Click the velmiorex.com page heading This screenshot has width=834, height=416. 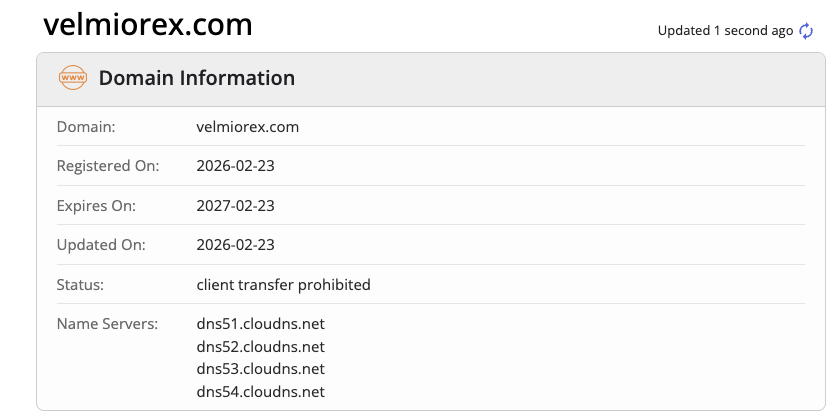pos(148,26)
